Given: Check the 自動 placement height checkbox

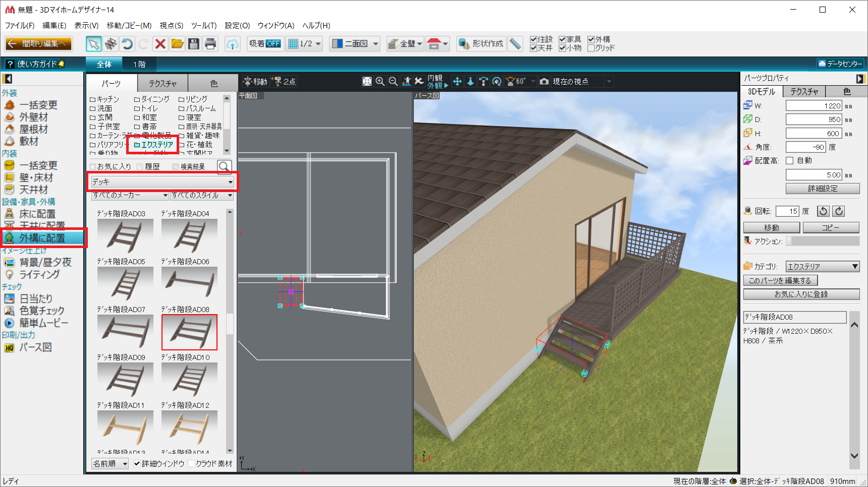Looking at the screenshot, I should click(790, 160).
